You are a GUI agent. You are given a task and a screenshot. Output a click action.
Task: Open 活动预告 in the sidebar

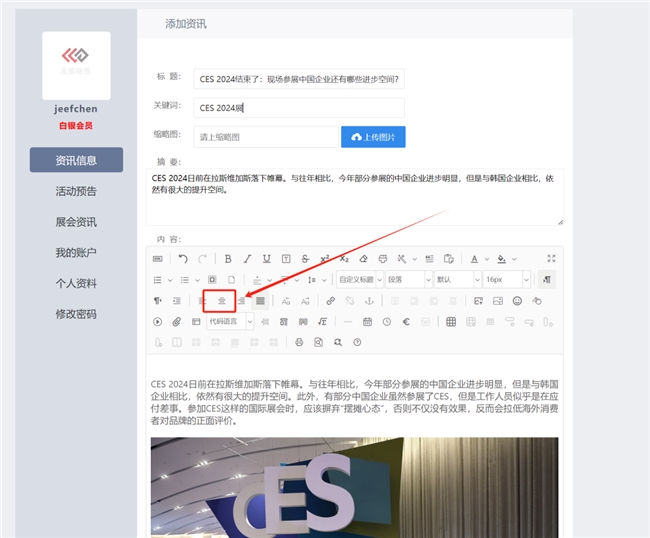76,191
